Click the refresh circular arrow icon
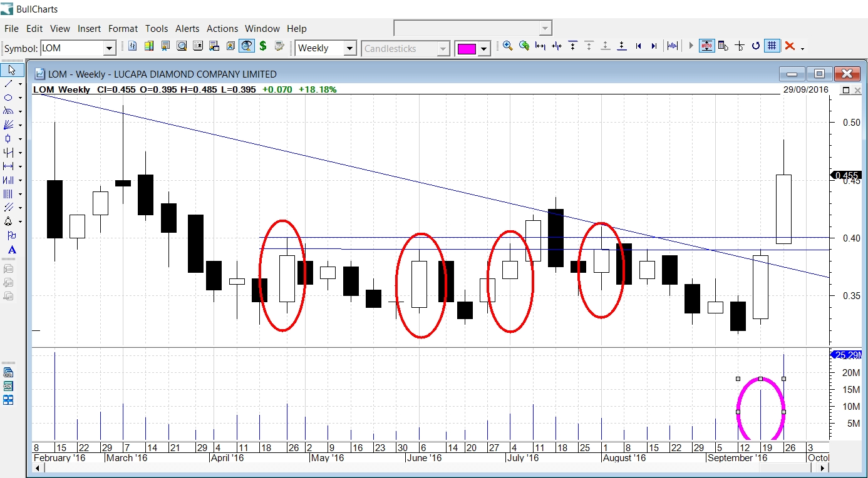 coord(756,46)
